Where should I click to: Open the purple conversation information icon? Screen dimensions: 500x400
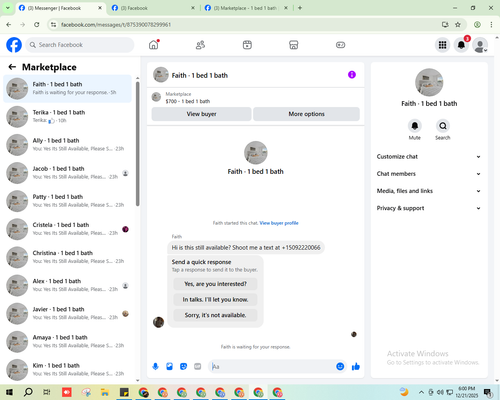coord(352,75)
